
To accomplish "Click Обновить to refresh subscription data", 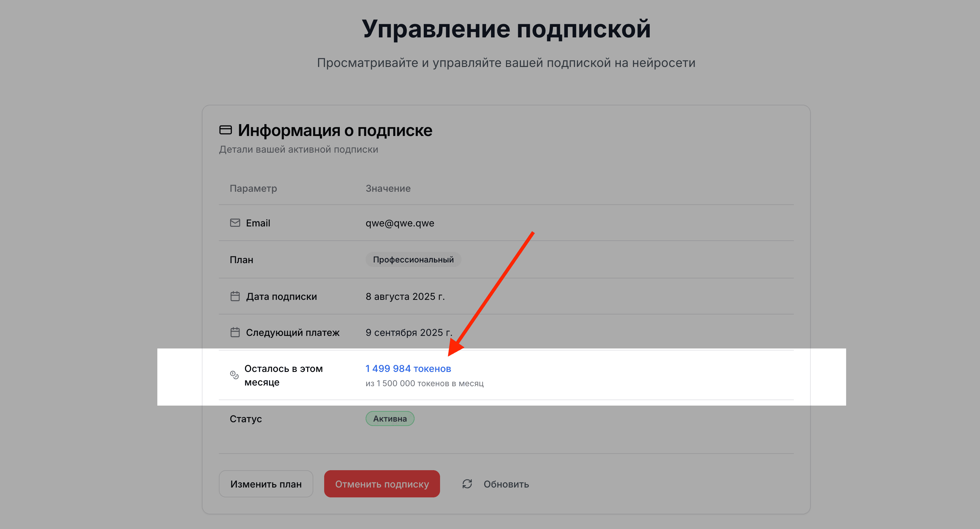I will click(506, 484).
